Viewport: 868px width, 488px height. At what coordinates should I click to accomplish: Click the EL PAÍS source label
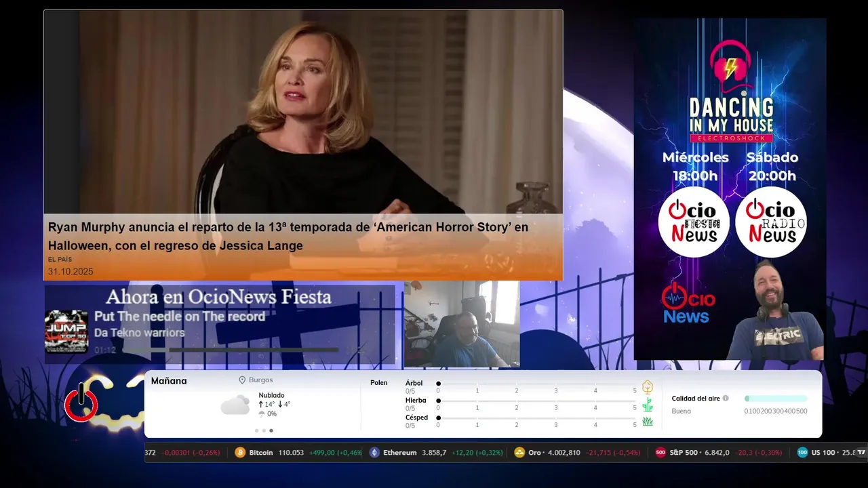pos(60,260)
